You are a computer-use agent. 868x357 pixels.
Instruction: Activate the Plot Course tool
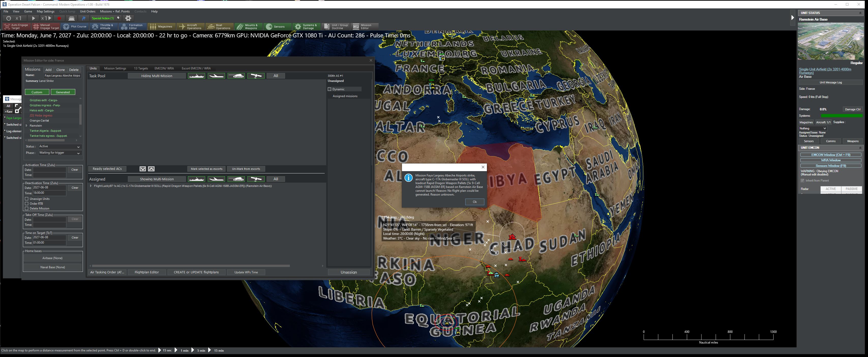coord(75,27)
